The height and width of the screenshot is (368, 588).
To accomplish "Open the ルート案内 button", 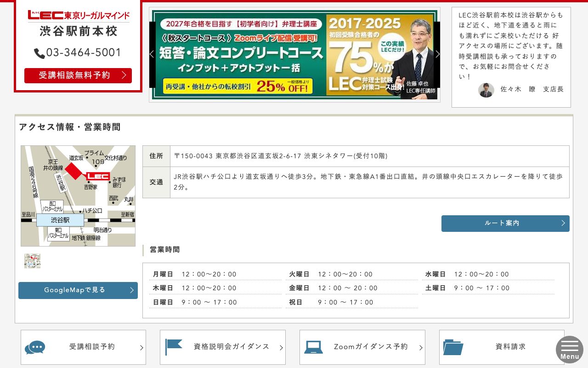I will [505, 224].
